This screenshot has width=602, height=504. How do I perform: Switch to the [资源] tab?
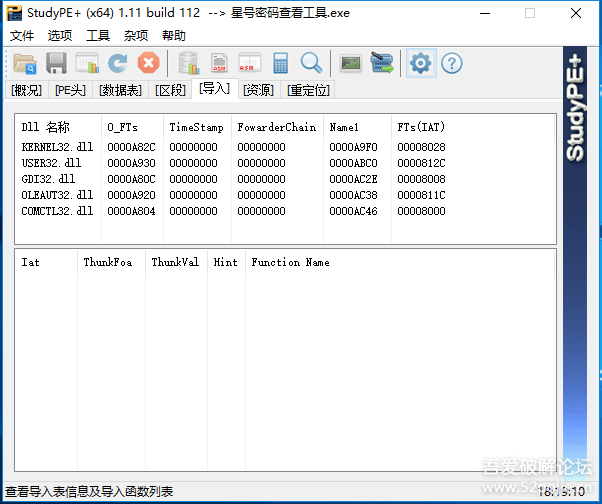[259, 90]
